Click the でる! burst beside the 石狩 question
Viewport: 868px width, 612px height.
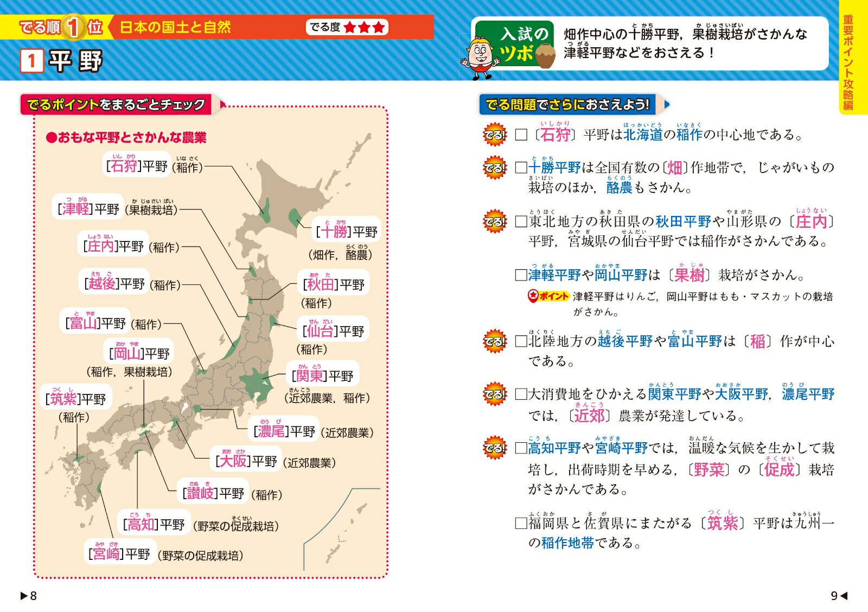click(x=494, y=135)
